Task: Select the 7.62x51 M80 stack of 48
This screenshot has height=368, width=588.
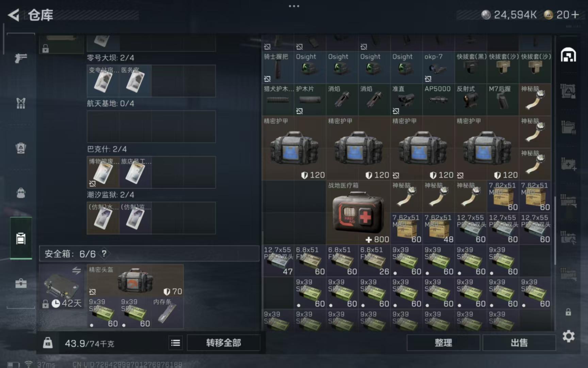Action: [x=438, y=229]
